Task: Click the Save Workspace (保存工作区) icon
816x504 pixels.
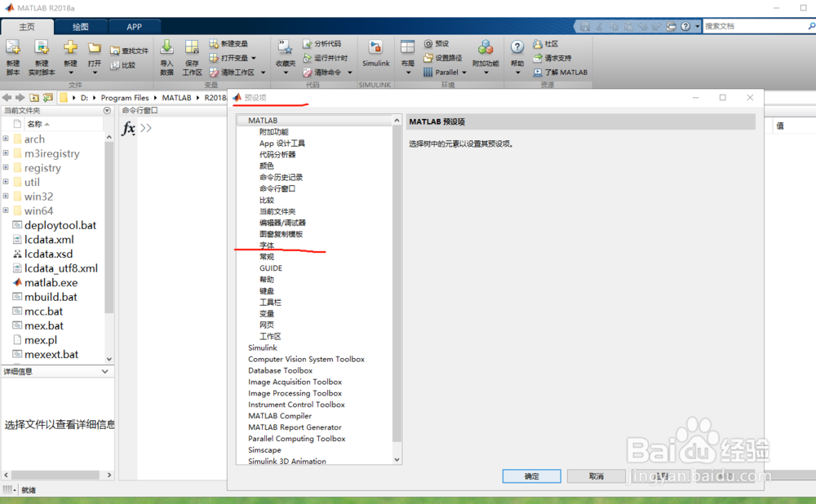Action: pos(192,48)
